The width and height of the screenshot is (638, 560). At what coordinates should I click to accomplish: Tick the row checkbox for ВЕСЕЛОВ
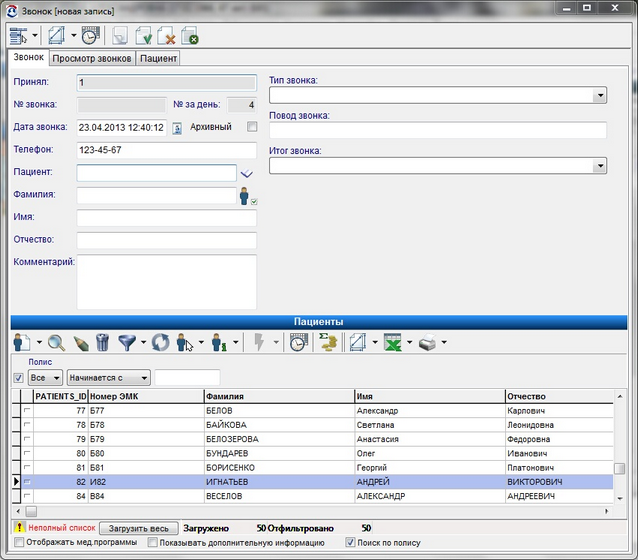27,496
